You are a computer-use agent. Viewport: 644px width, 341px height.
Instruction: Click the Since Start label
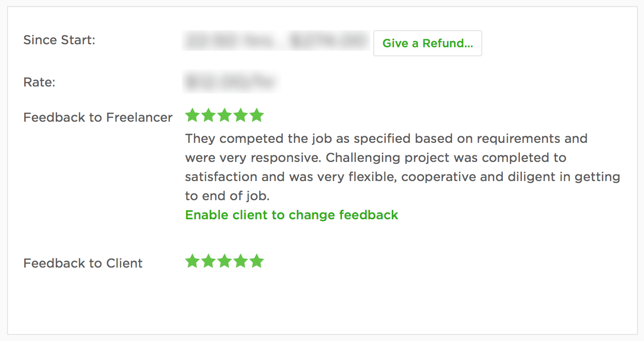[59, 40]
